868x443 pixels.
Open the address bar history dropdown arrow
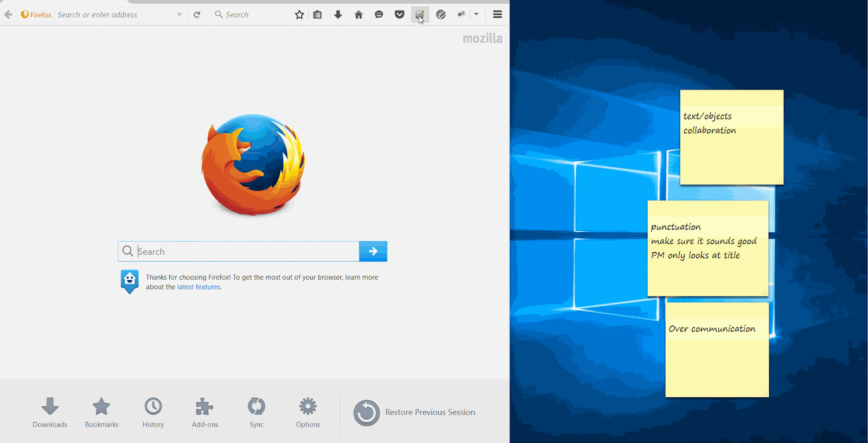pyautogui.click(x=180, y=15)
